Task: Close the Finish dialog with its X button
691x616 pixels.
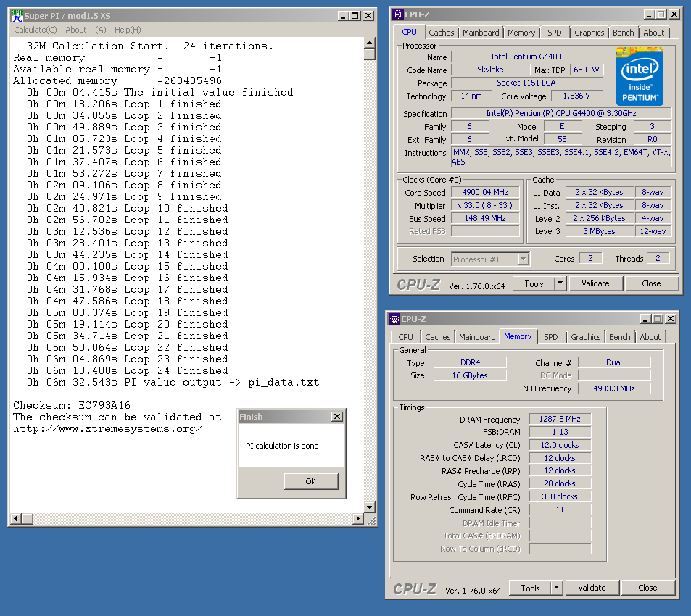Action: pos(337,416)
